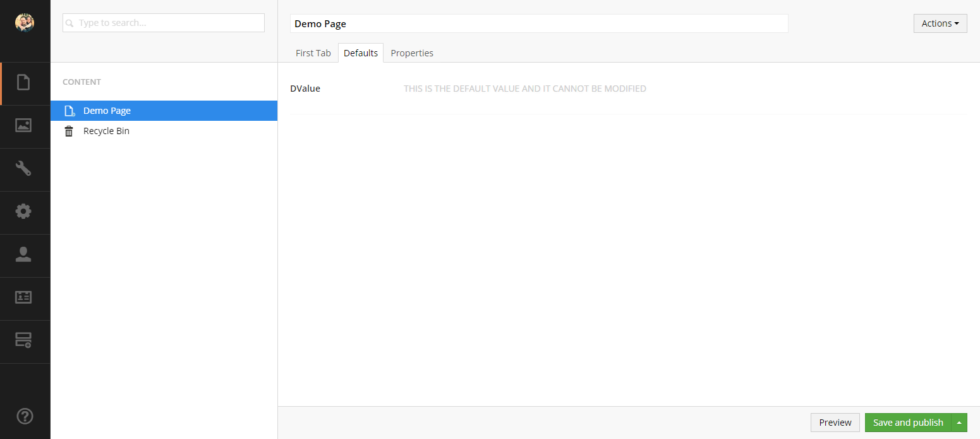This screenshot has height=439, width=980.
Task: Open the Media section icon
Action: point(23,126)
